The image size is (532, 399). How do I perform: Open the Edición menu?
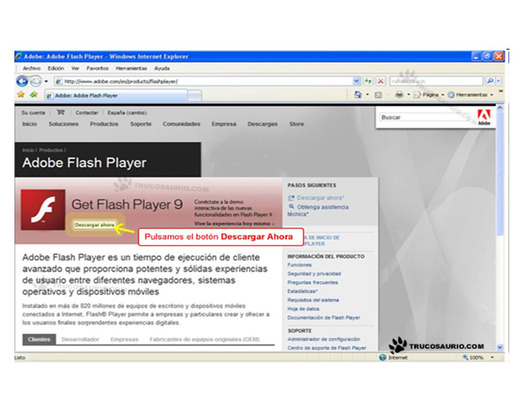coord(55,68)
